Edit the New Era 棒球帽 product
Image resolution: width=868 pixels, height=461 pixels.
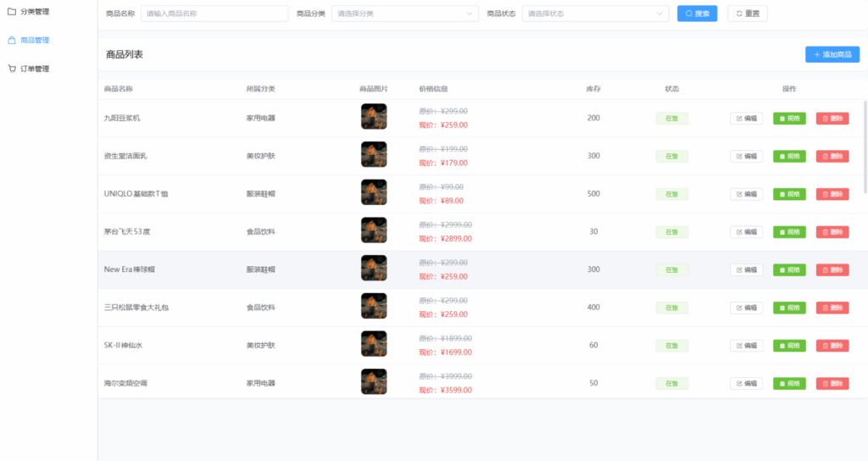(746, 270)
